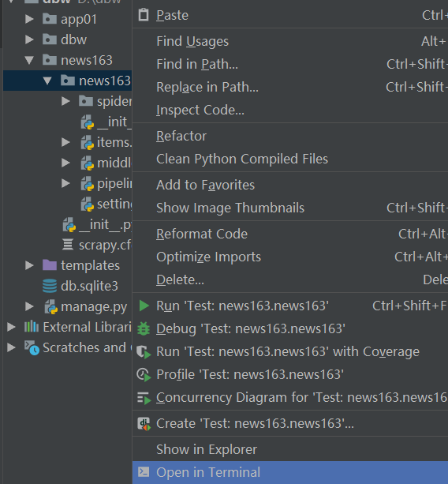Click the Create Test configuration icon

[x=144, y=423]
